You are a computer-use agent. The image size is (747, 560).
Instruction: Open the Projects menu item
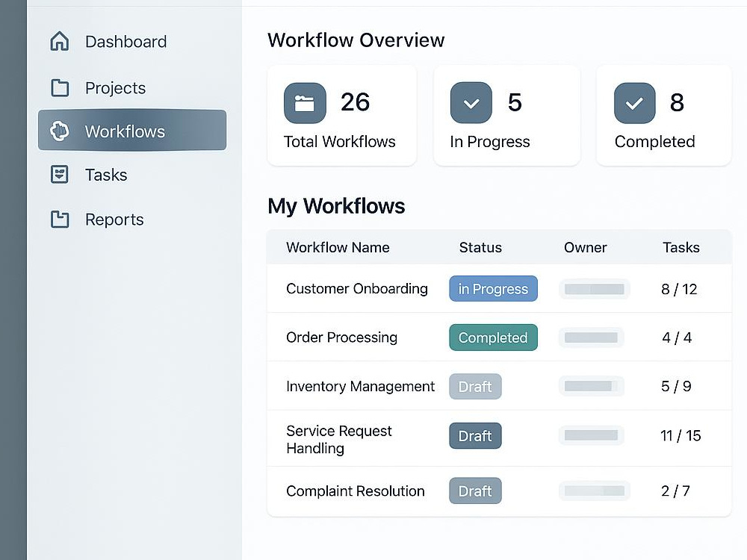click(x=115, y=87)
